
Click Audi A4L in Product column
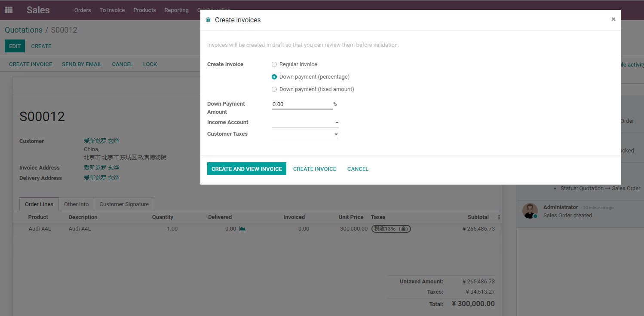click(40, 229)
